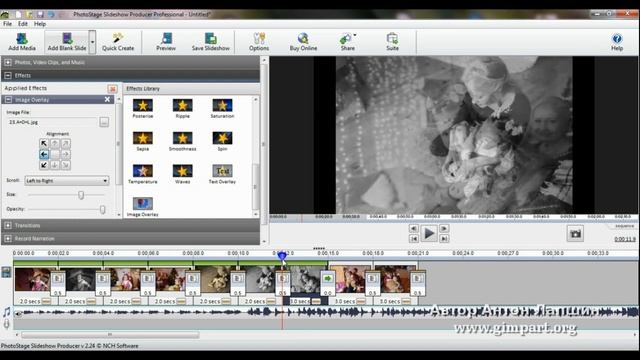Collapse the Image Overlay effect settings
The image size is (640, 360).
8,100
